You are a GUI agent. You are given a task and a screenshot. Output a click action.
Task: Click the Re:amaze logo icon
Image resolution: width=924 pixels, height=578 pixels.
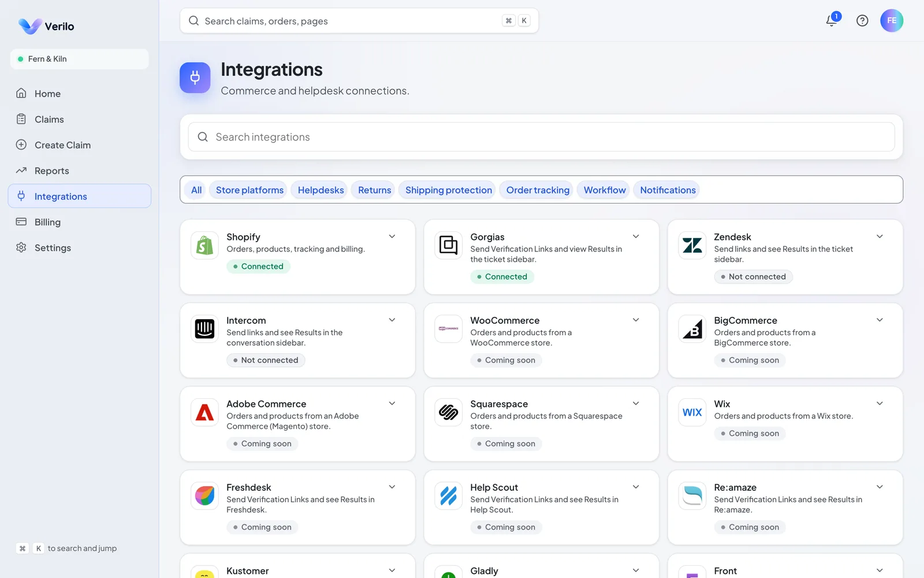[x=692, y=496]
